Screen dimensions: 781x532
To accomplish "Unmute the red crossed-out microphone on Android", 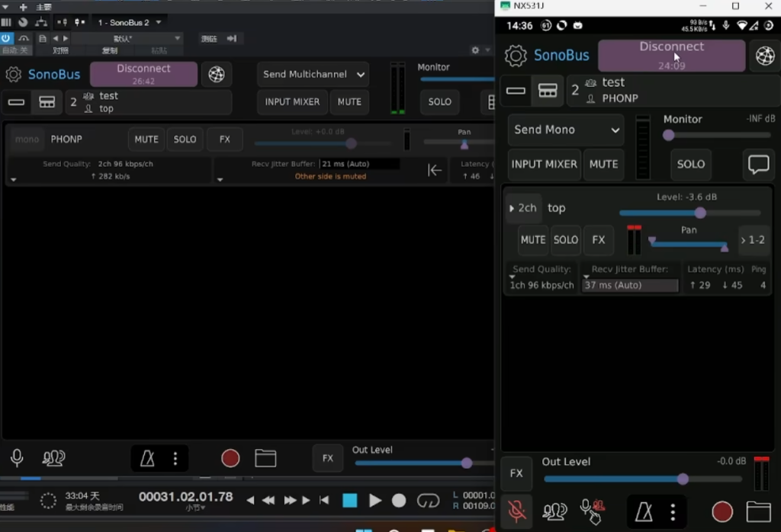I will 517,511.
